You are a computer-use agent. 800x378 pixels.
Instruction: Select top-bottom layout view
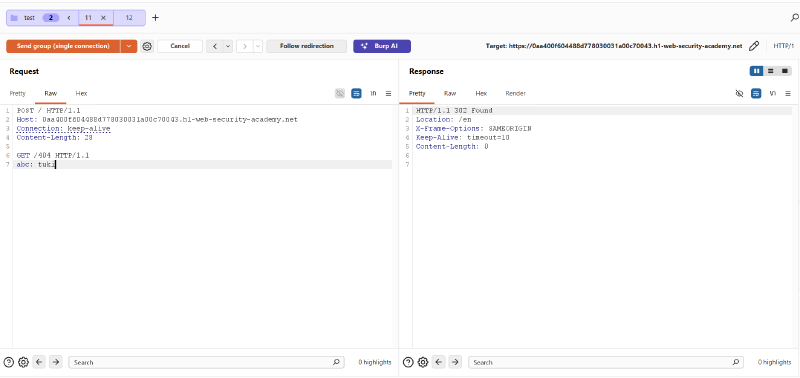pos(770,71)
